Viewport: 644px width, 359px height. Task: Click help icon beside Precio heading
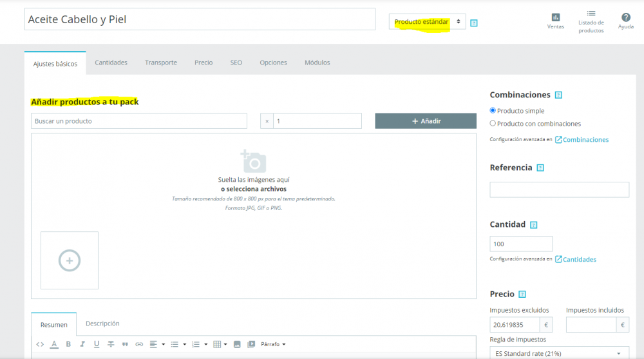point(522,295)
